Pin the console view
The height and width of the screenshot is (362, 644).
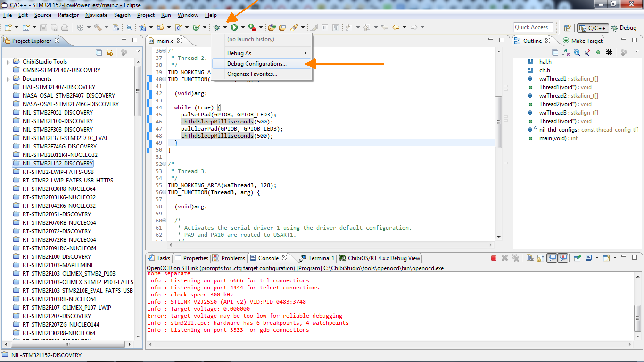pyautogui.click(x=577, y=258)
